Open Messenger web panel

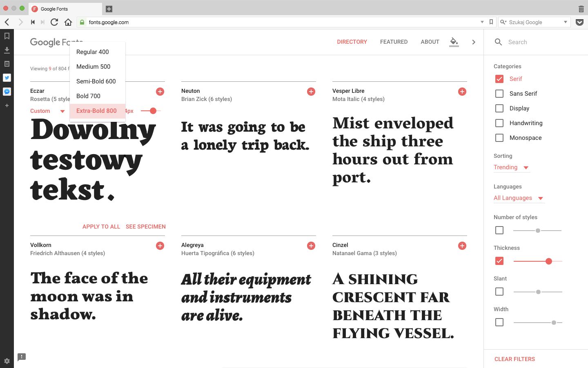coord(7,92)
